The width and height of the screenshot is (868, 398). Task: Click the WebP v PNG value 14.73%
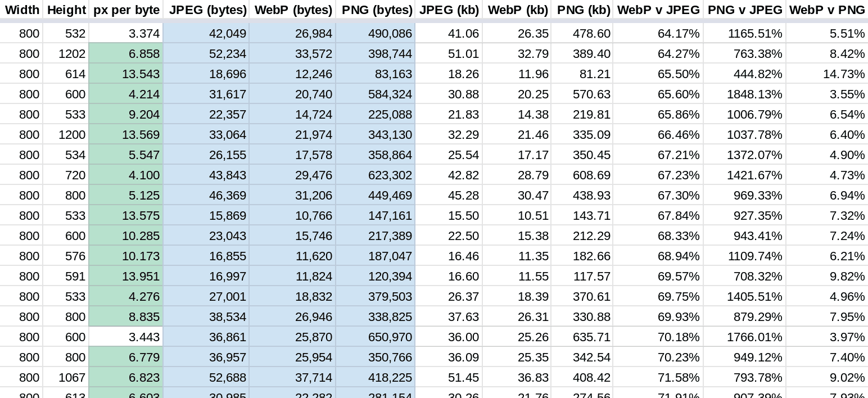coord(826,74)
